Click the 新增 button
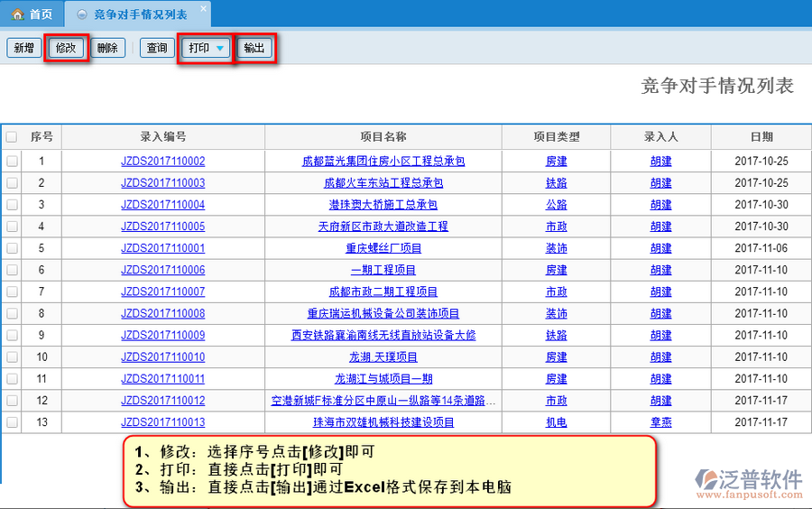Viewport: 812px width, 509px height. [x=23, y=48]
